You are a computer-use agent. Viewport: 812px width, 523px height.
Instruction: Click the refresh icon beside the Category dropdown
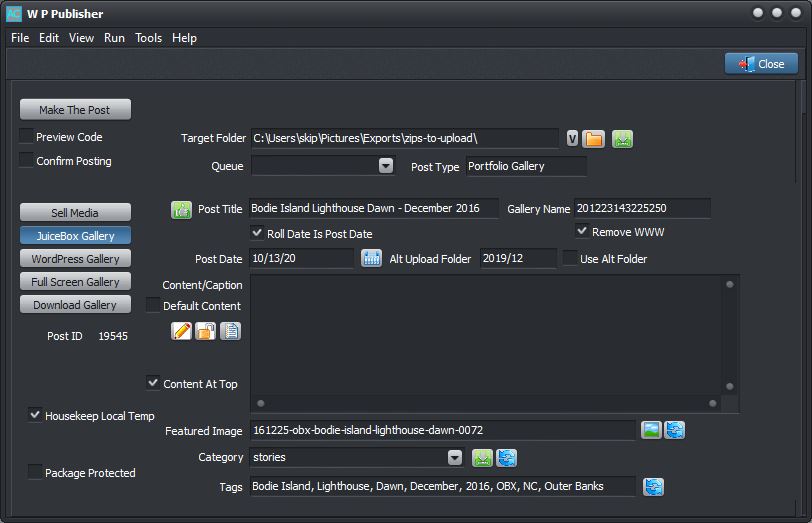coord(507,458)
